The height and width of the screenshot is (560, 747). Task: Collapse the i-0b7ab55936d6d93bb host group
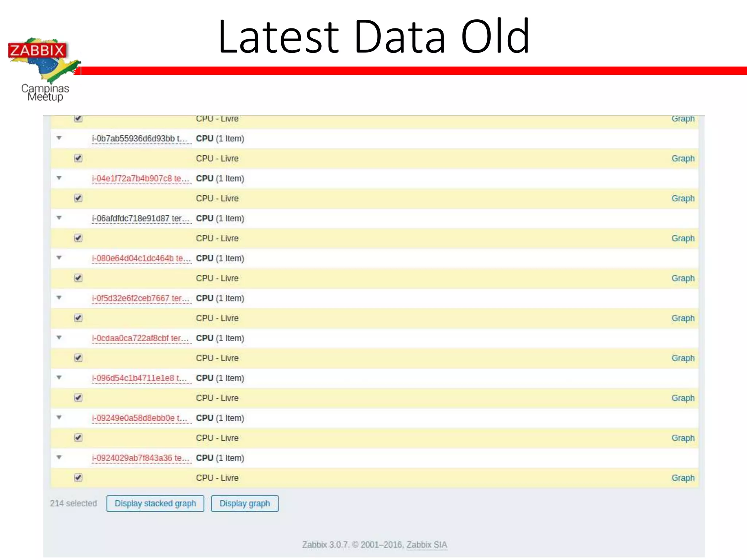[x=59, y=138]
